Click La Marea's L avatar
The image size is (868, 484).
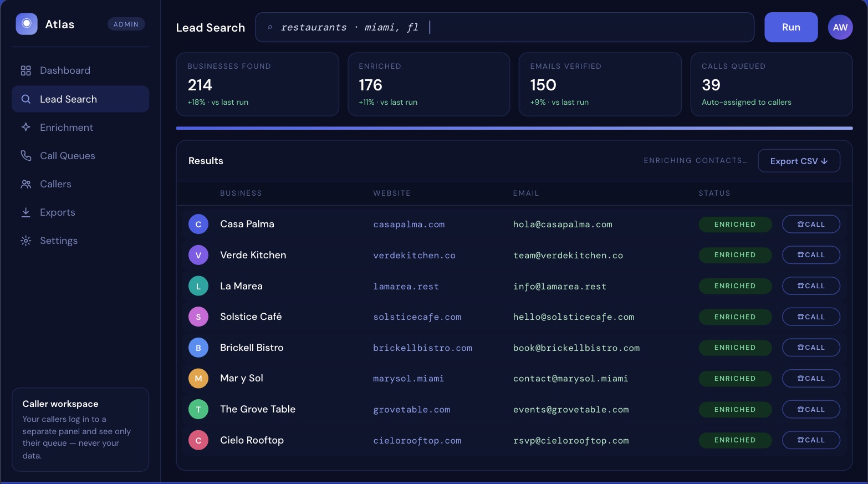[198, 286]
